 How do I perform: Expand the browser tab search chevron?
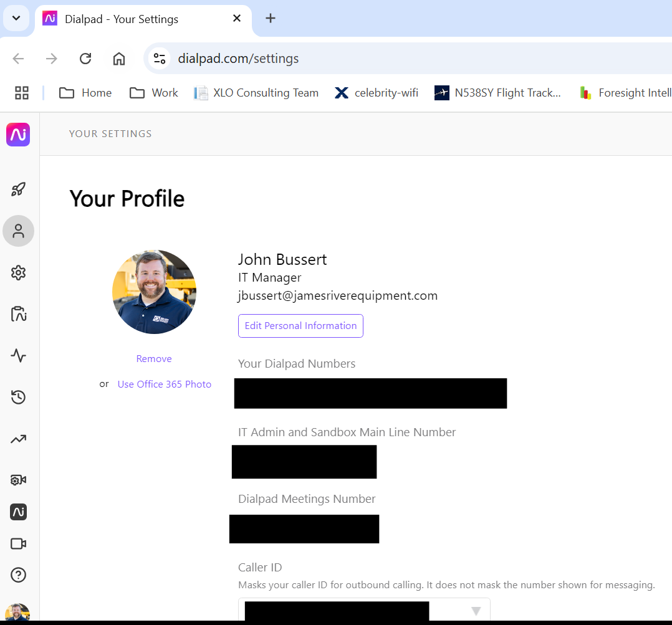coord(16,18)
